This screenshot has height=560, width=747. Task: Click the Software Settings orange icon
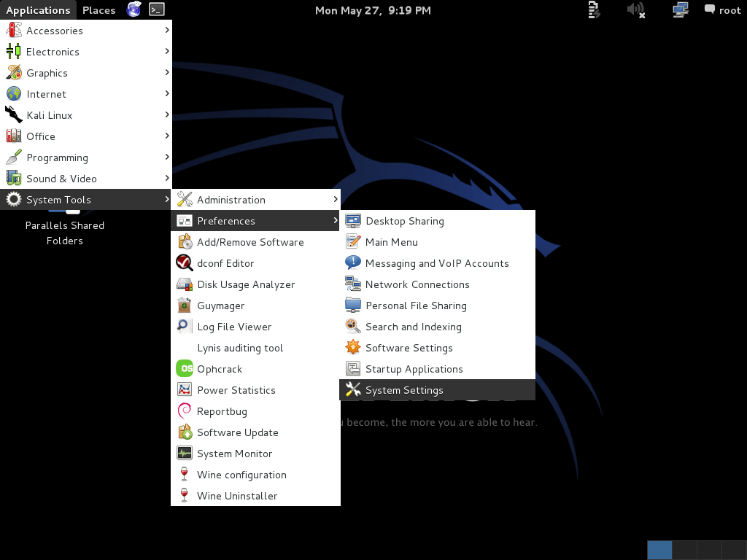pyautogui.click(x=353, y=348)
